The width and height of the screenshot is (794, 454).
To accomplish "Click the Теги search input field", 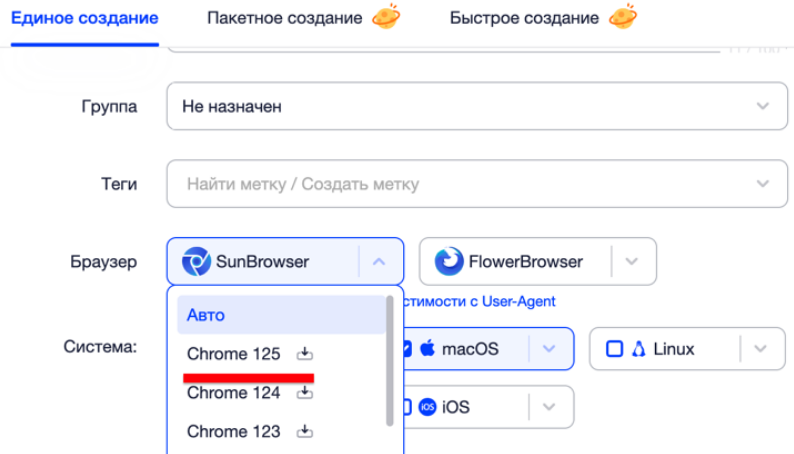I will (460, 184).
